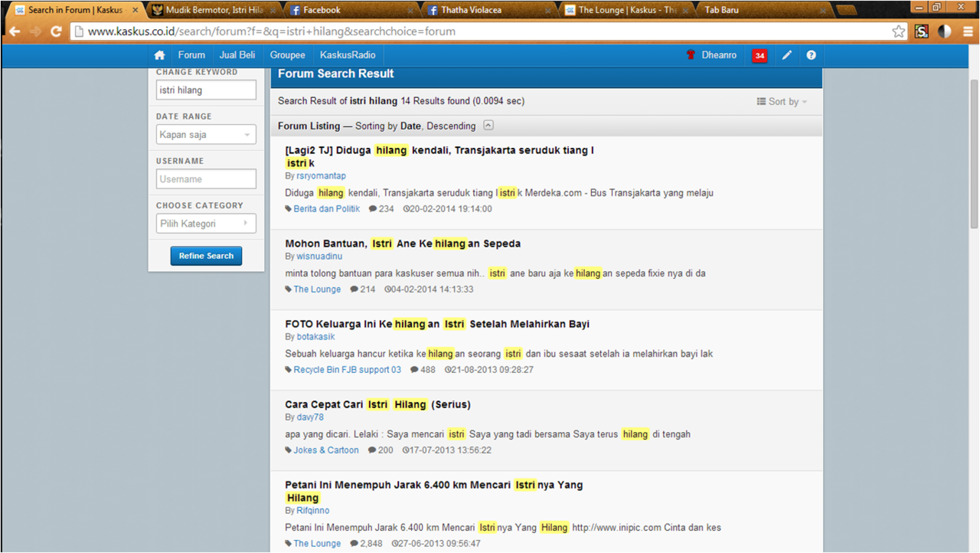Open thread Mohon Bantuan Istri Ane Kehilangan Sepeda
This screenshot has height=553, width=980.
tap(403, 244)
